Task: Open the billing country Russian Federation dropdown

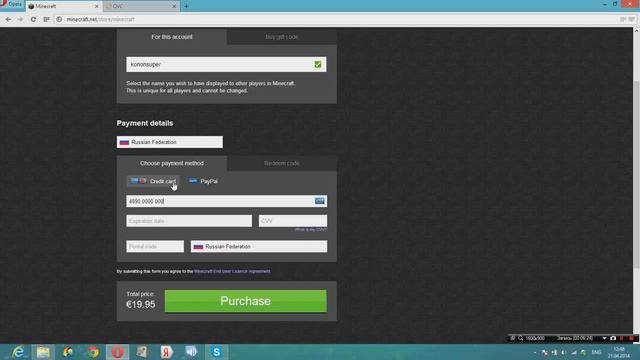Action: 259,247
